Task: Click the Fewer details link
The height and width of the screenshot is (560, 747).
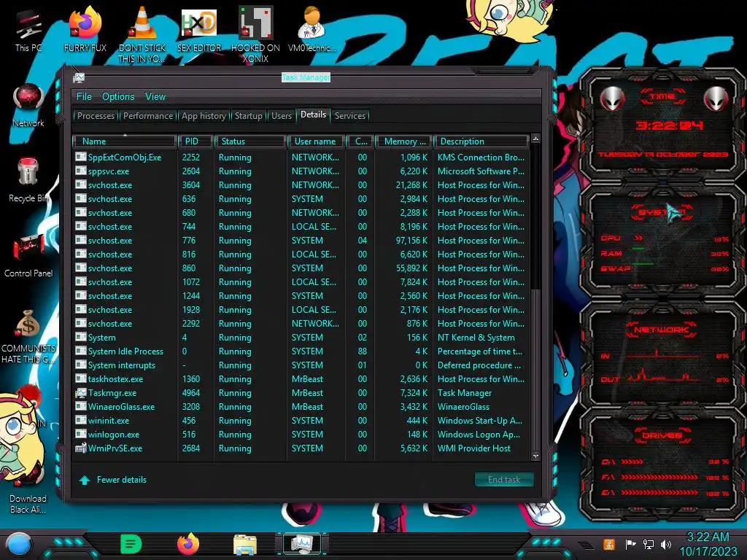Action: 122,480
